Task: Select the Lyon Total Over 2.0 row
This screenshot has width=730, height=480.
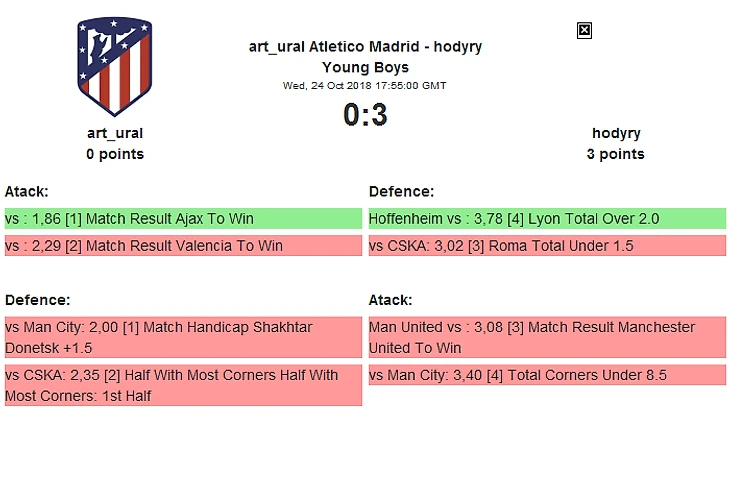Action: 547,219
